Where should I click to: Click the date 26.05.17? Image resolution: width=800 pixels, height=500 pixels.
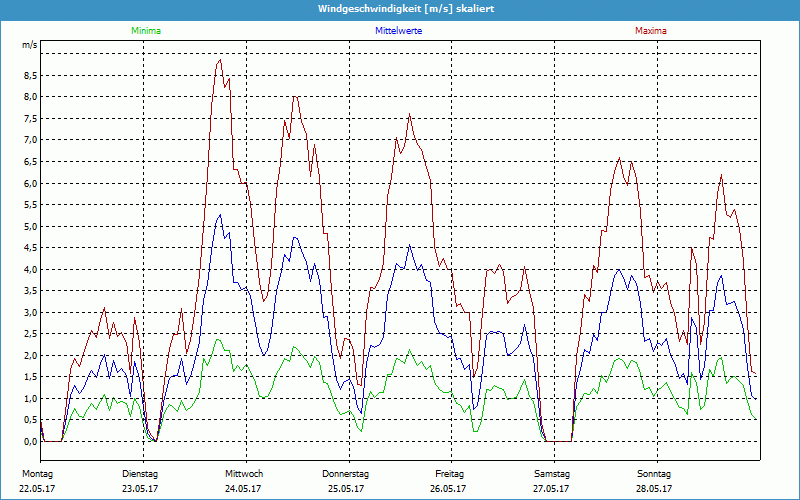pos(448,489)
